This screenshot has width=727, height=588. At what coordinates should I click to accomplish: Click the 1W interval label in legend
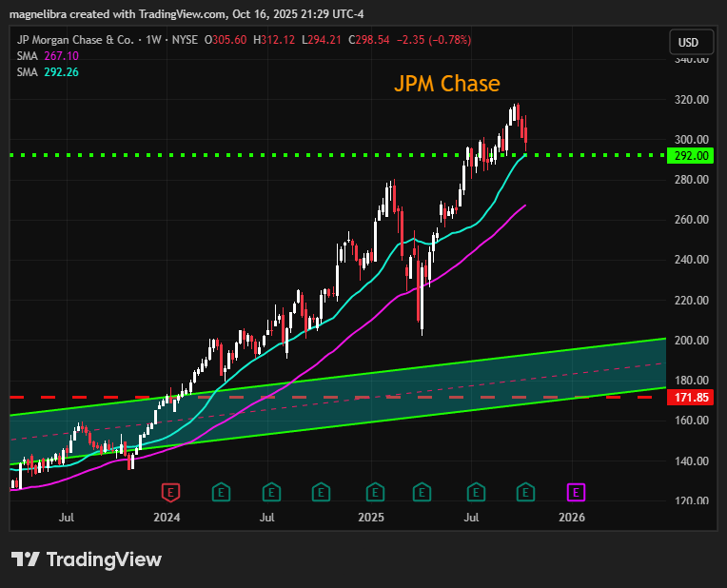coord(153,40)
